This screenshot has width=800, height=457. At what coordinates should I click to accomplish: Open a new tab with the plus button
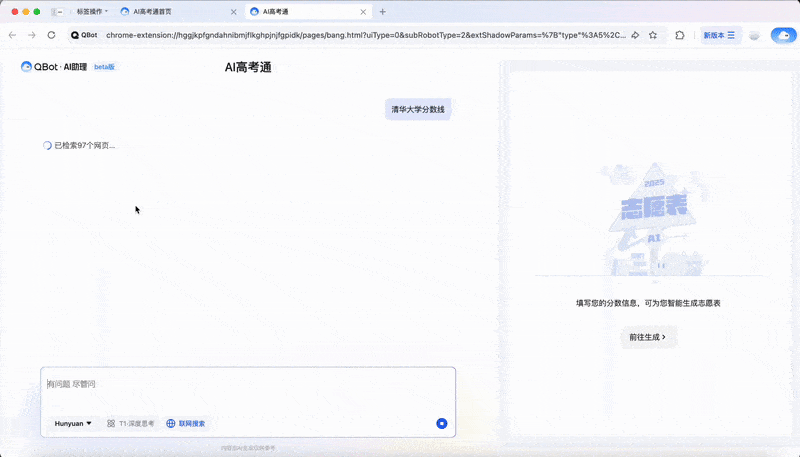[x=383, y=12]
